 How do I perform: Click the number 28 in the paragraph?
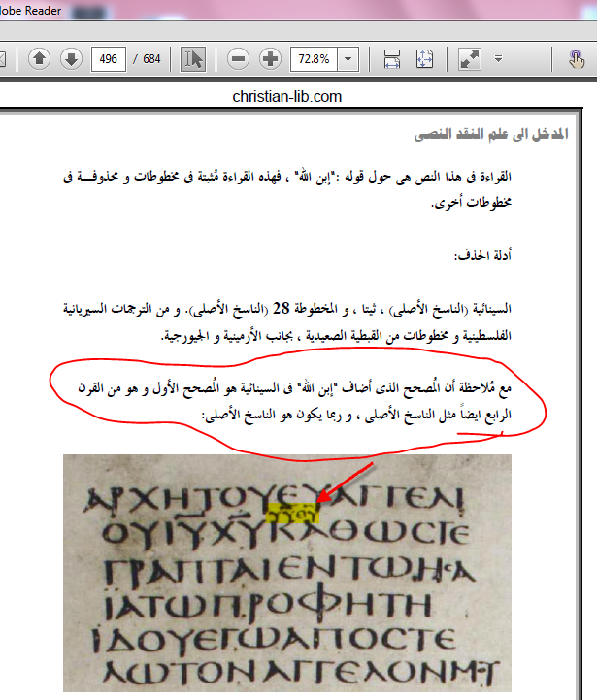pos(281,308)
